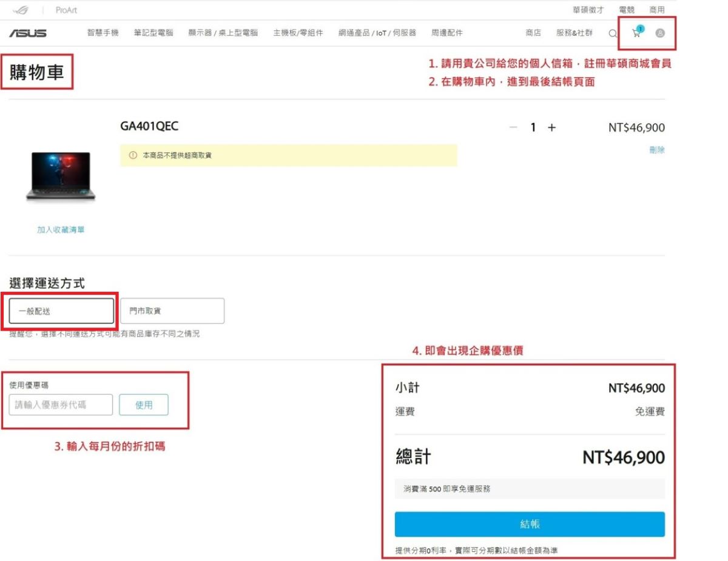Select 門市取貨 shipping method
Image resolution: width=728 pixels, height=561 pixels.
(172, 311)
